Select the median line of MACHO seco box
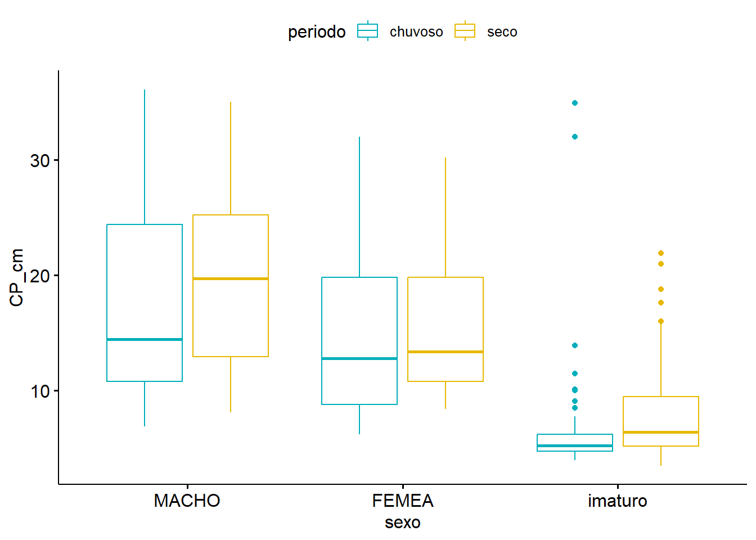The image size is (756, 540). click(x=231, y=278)
